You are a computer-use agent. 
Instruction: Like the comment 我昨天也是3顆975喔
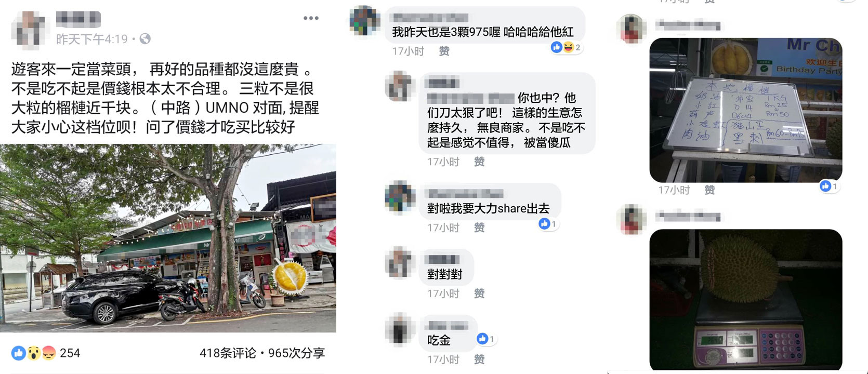pos(444,51)
